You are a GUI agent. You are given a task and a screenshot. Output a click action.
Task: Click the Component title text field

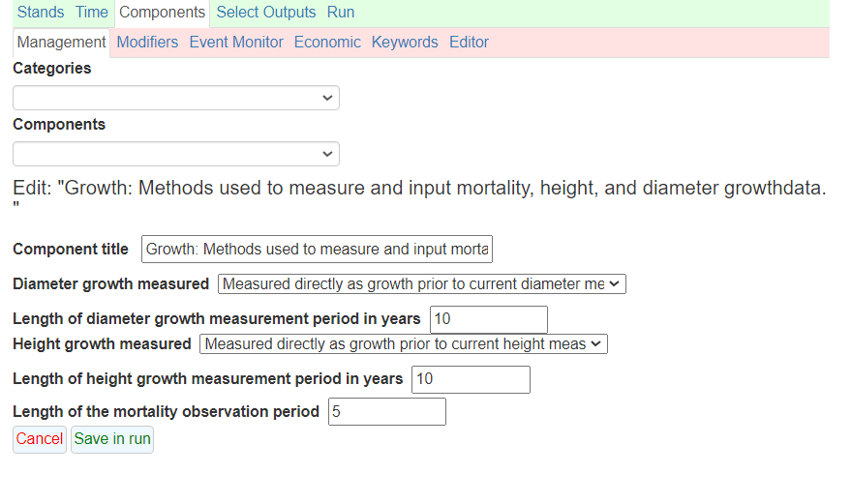317,250
